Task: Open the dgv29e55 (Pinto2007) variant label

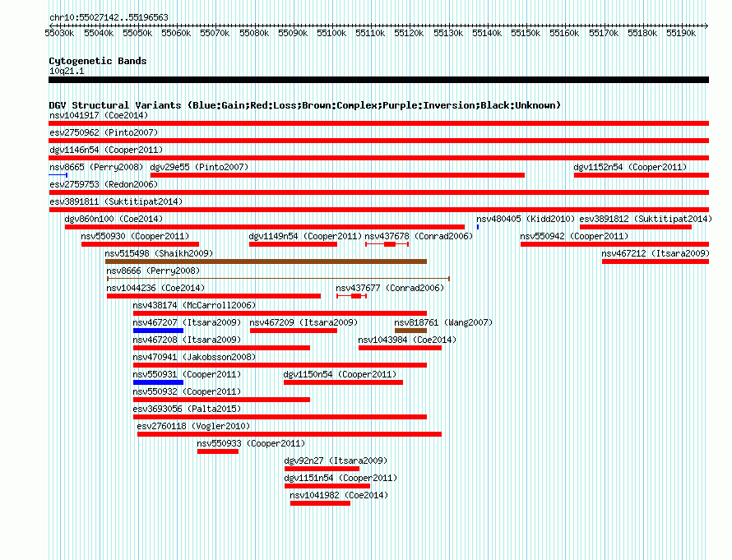Action: tap(199, 167)
